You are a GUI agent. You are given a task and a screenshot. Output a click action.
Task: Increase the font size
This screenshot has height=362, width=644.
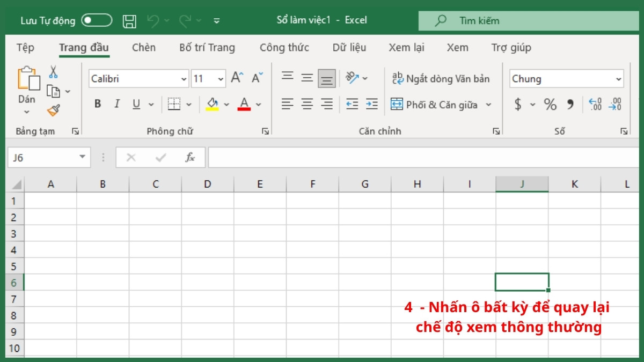[236, 77]
